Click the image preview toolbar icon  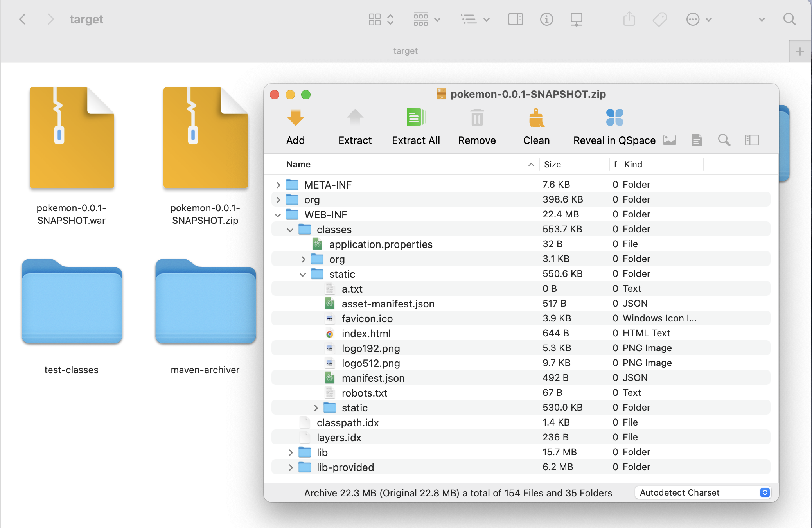(670, 140)
